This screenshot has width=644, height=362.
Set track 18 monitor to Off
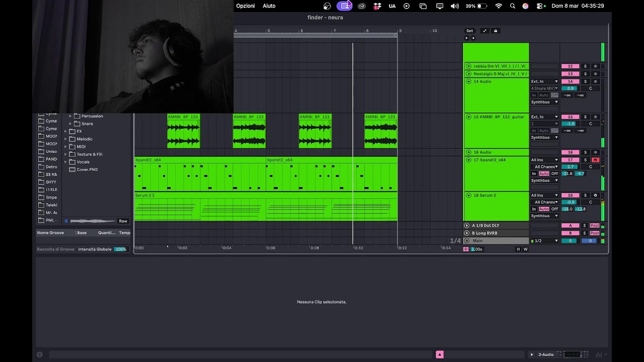(554, 209)
